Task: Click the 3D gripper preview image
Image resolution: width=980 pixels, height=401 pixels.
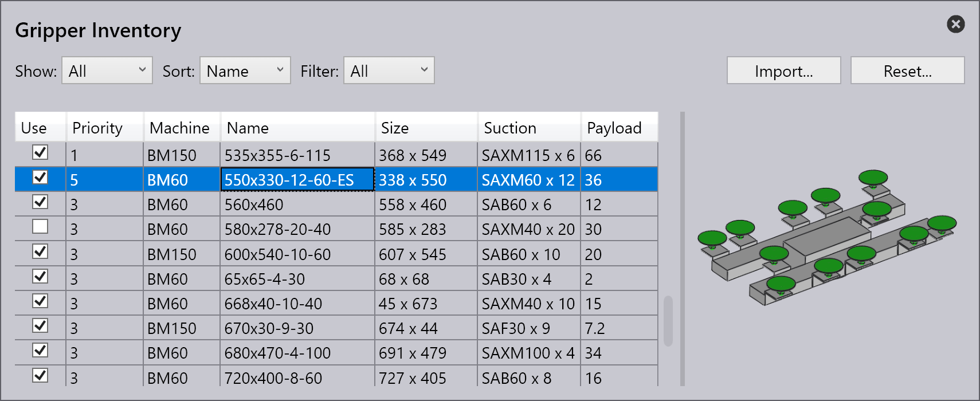Action: (x=826, y=241)
